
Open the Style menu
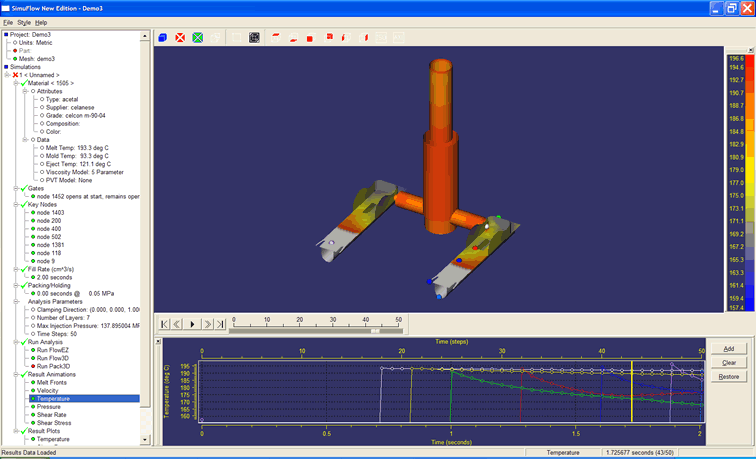coord(24,21)
